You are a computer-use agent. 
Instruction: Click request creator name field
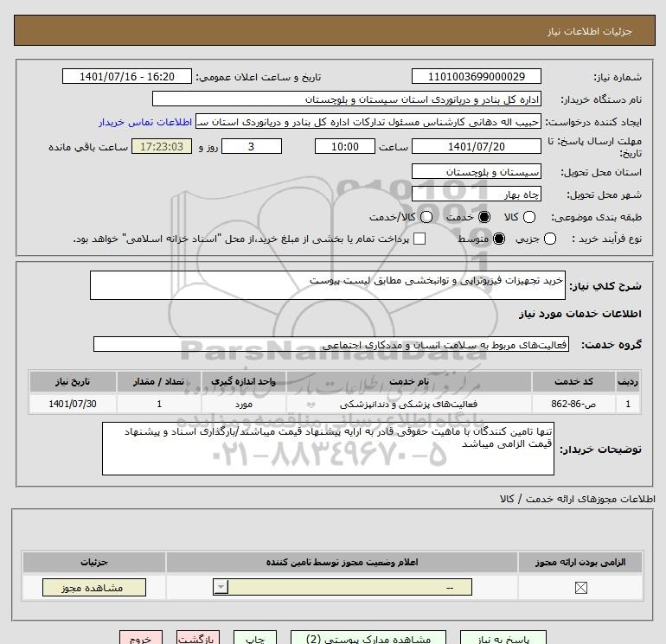[x=368, y=122]
